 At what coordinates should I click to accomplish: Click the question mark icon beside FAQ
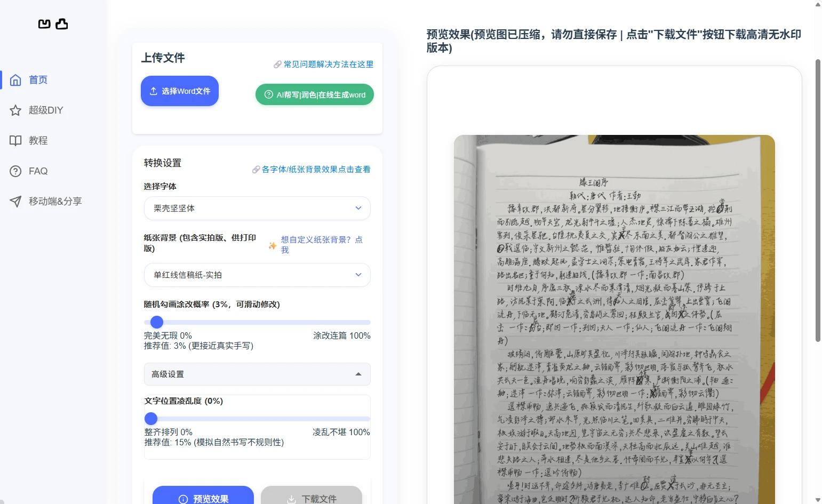15,171
